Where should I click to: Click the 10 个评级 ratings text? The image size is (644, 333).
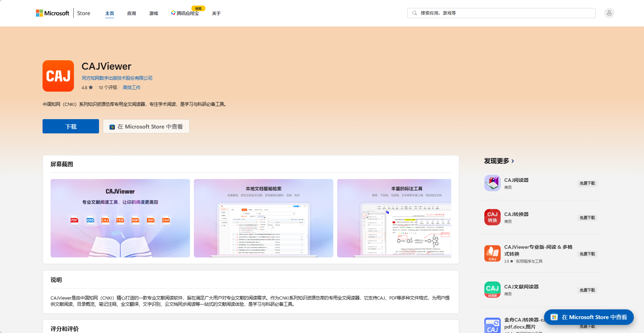(x=108, y=87)
